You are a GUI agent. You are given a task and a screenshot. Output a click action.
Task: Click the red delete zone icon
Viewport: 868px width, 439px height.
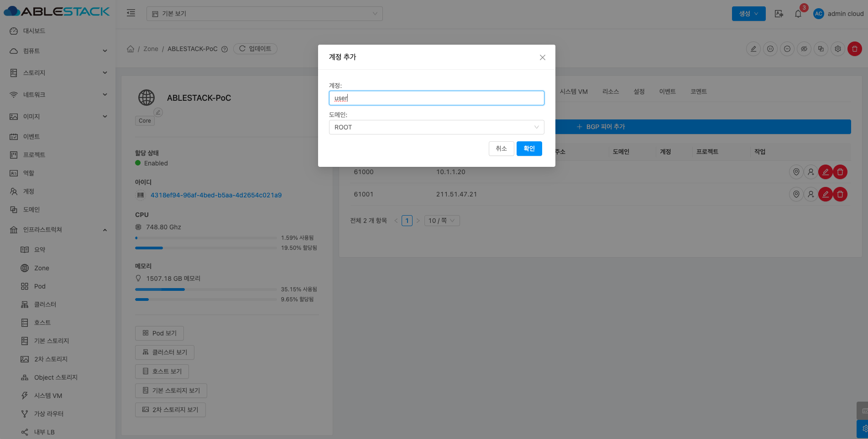click(854, 49)
